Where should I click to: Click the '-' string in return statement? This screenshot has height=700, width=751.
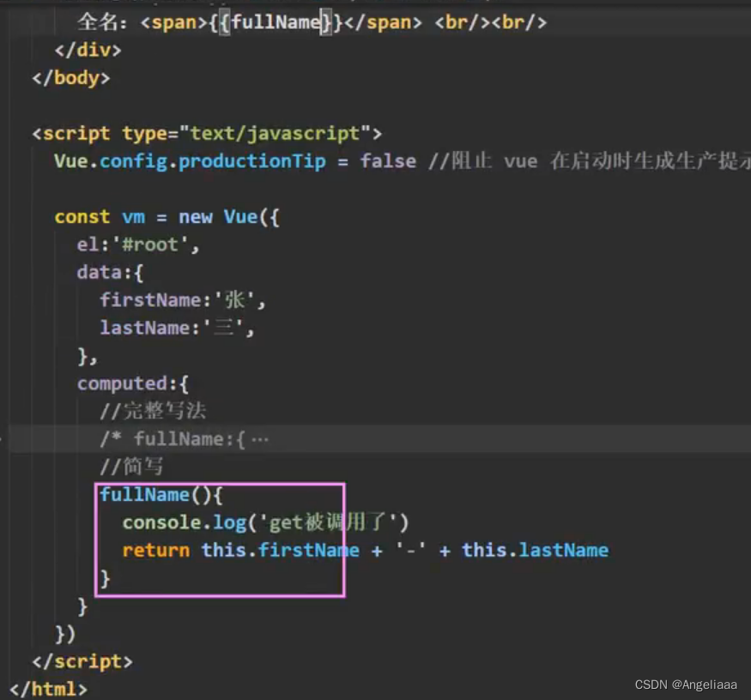(410, 550)
